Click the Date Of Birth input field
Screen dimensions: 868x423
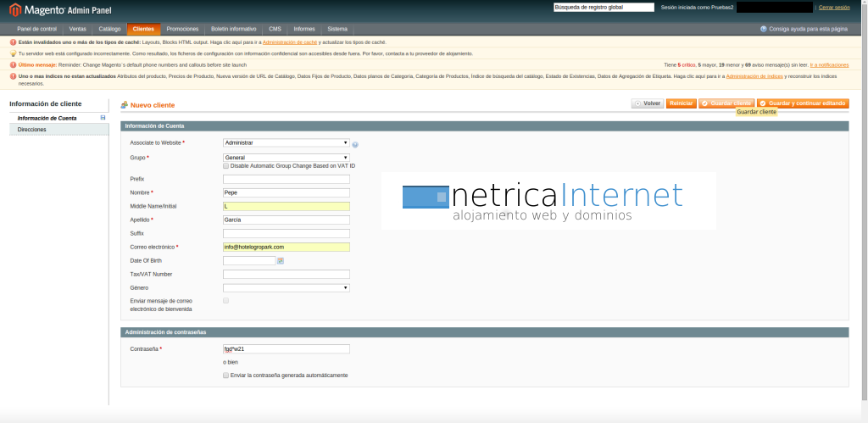pos(249,261)
